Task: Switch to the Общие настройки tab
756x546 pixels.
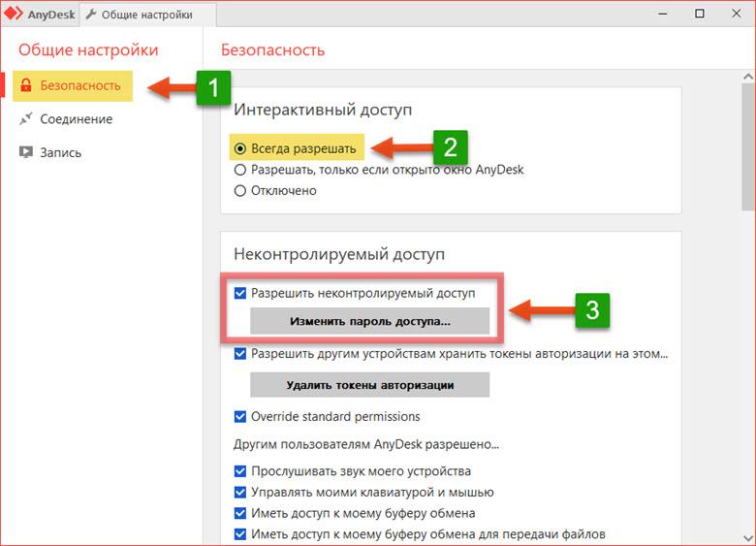Action: (147, 15)
